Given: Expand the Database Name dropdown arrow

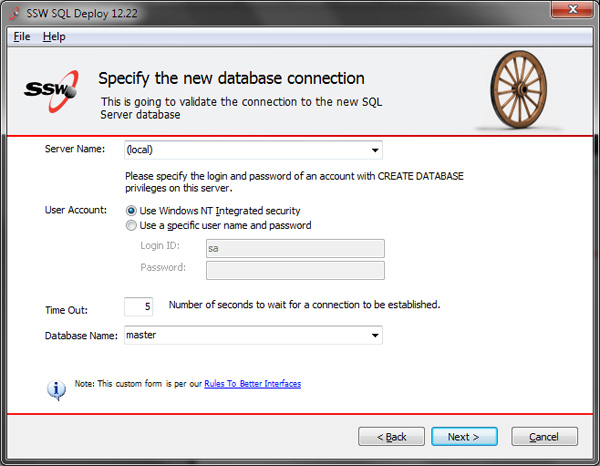Looking at the screenshot, I should tap(375, 335).
